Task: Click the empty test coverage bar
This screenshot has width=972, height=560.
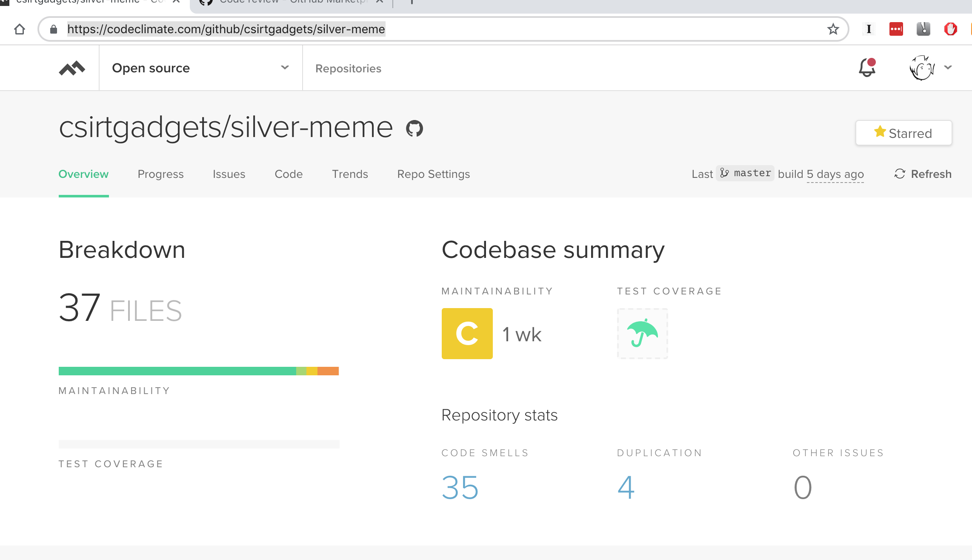Action: click(199, 444)
